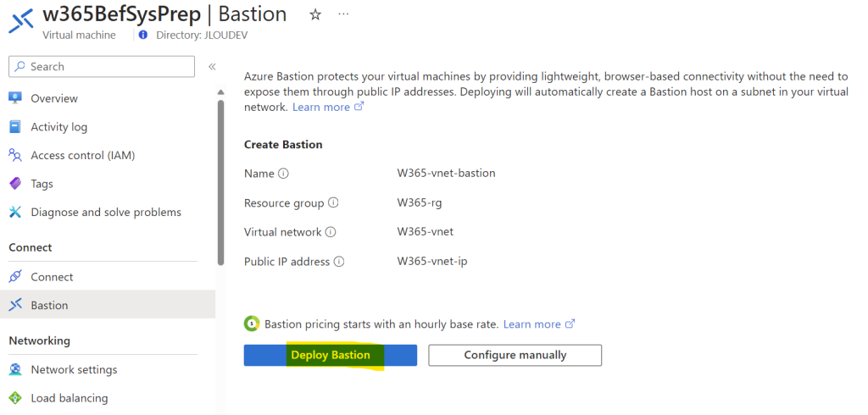Click the Access control people icon
The height and width of the screenshot is (415, 868).
pos(15,156)
